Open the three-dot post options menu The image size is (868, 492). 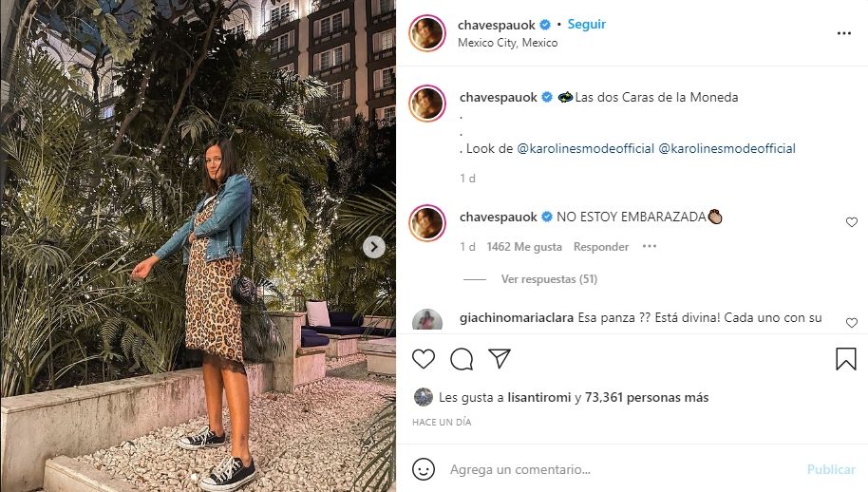point(843,34)
